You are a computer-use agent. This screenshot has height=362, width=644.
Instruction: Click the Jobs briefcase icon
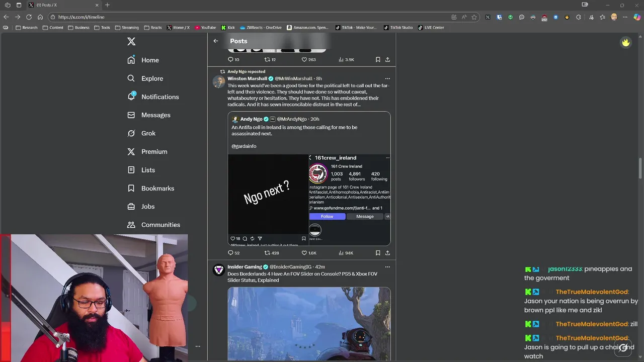click(x=131, y=207)
